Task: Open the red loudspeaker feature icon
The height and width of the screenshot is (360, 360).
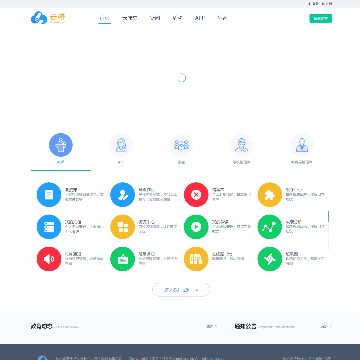Action: pyautogui.click(x=49, y=259)
